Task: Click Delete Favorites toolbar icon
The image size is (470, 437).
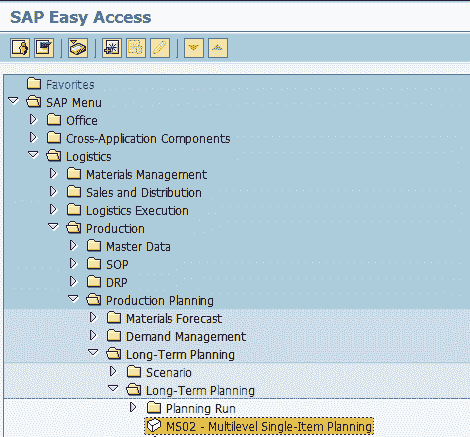Action: [136, 48]
